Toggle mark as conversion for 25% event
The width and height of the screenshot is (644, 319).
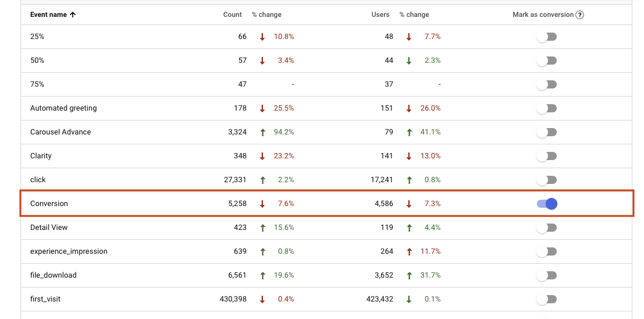[547, 37]
